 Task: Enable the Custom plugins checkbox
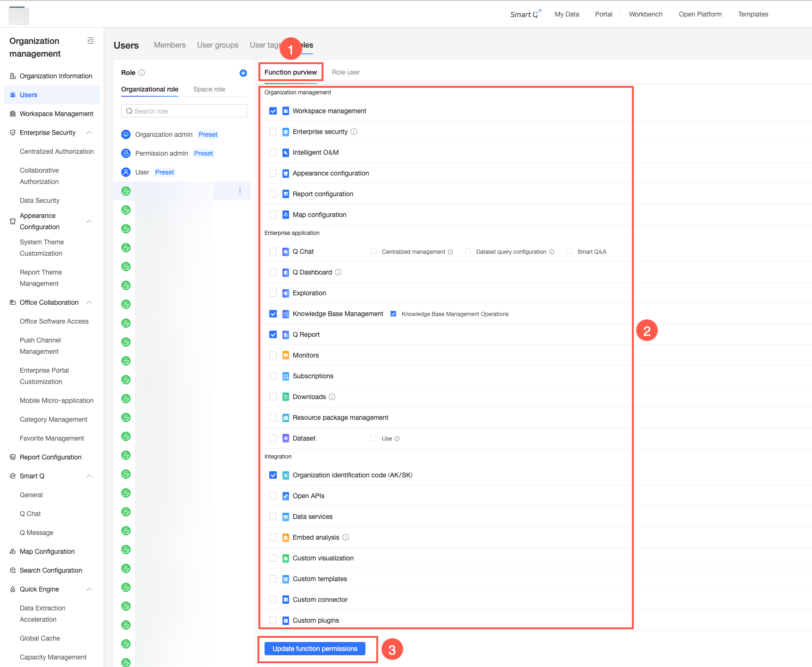pos(273,620)
